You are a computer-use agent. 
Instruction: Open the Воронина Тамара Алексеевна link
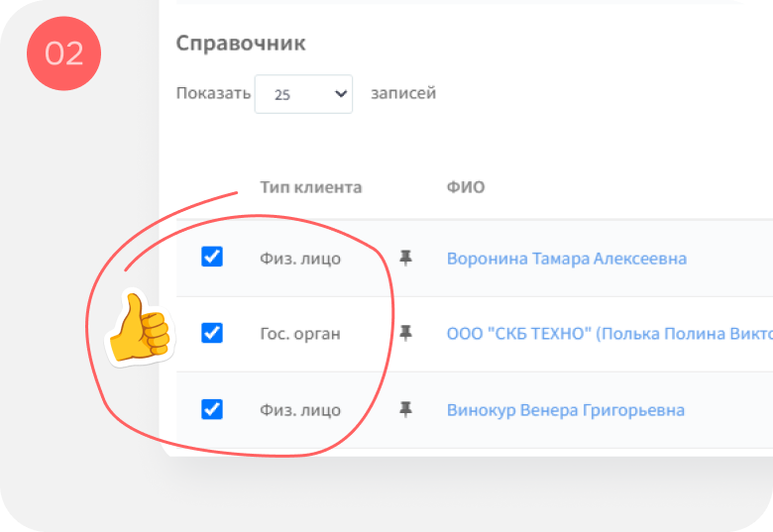pyautogui.click(x=567, y=259)
